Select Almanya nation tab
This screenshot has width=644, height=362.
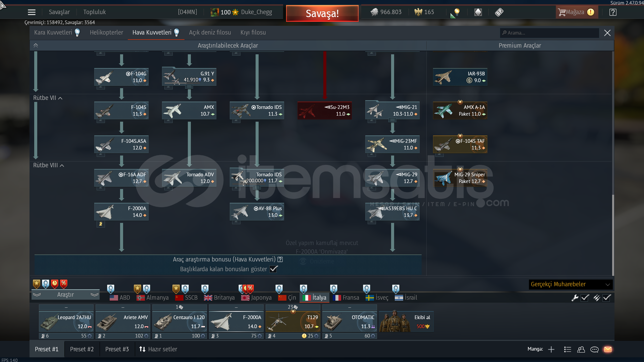tap(153, 298)
